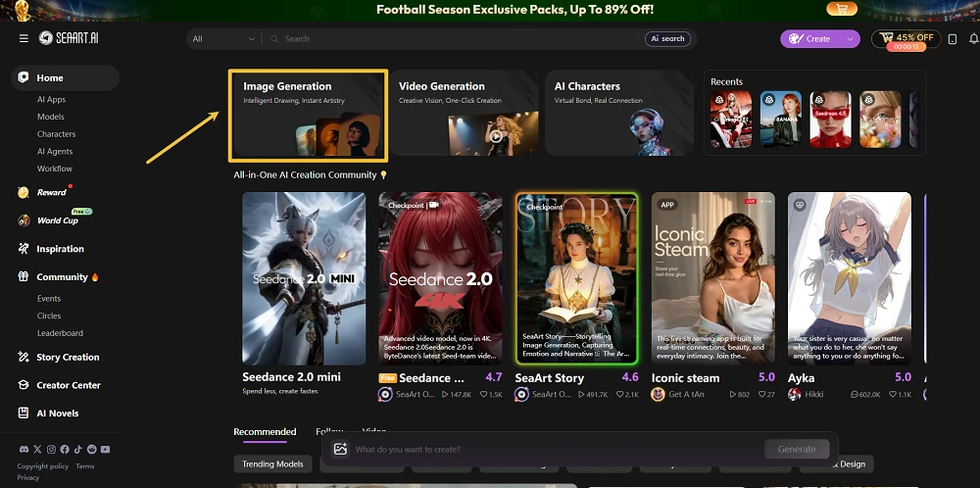Click the mobile phone icon in the header
Viewport: 980px width, 488px height.
tap(952, 39)
